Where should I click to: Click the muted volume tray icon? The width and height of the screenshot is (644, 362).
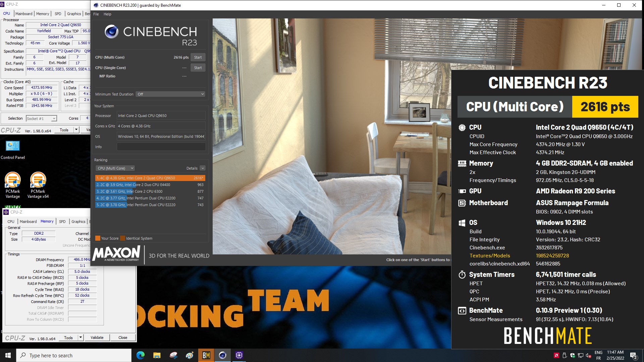[x=589, y=355]
